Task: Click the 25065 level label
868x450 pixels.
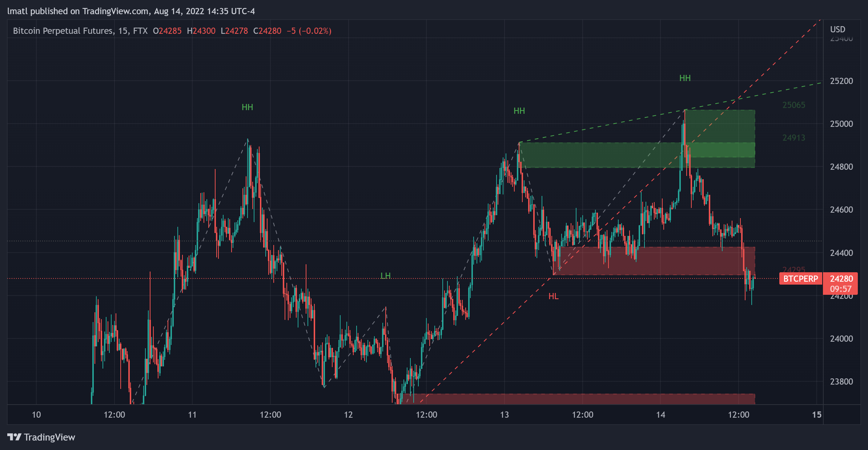Action: click(793, 105)
